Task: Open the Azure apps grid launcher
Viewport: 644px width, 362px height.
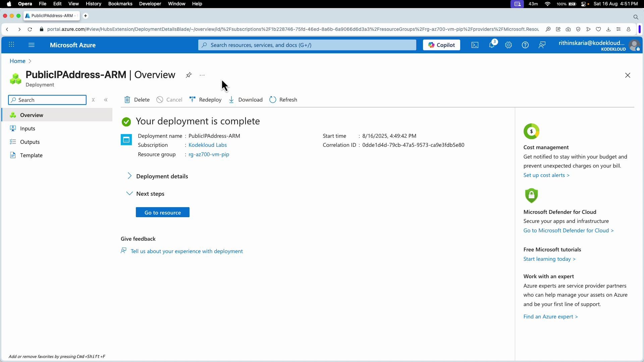Action: 11,45
